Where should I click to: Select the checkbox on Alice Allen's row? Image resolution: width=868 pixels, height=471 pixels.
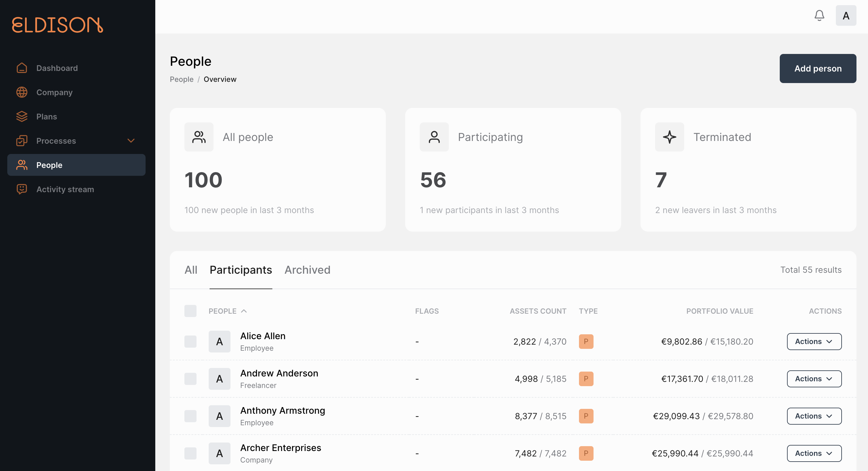[190, 341]
